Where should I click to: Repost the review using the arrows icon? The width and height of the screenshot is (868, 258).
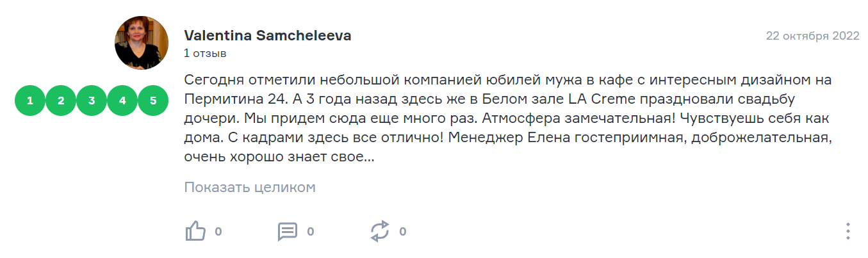[380, 231]
